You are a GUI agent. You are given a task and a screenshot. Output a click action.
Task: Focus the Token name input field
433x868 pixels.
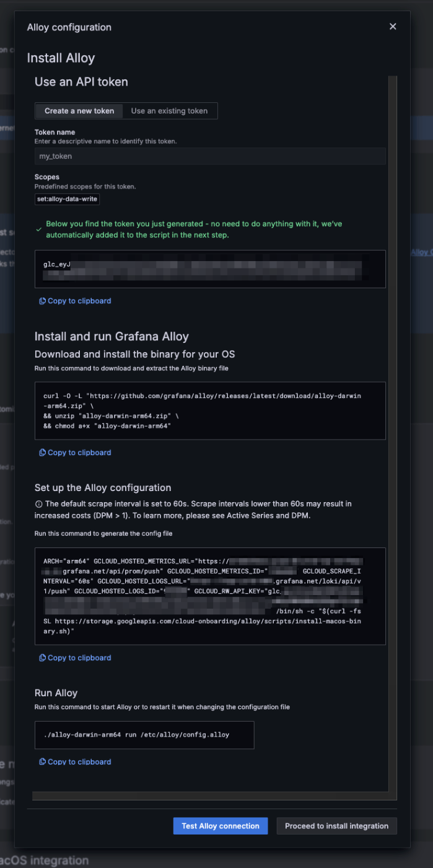[210, 156]
